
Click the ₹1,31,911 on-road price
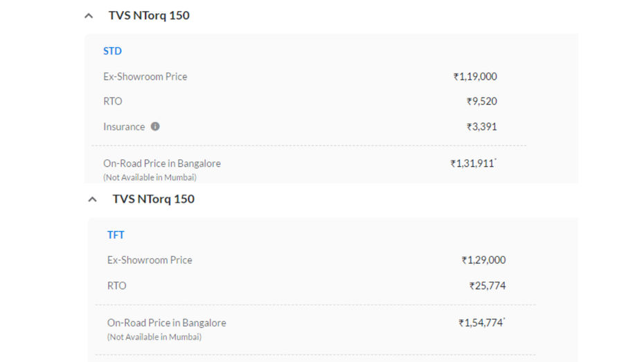tap(473, 163)
